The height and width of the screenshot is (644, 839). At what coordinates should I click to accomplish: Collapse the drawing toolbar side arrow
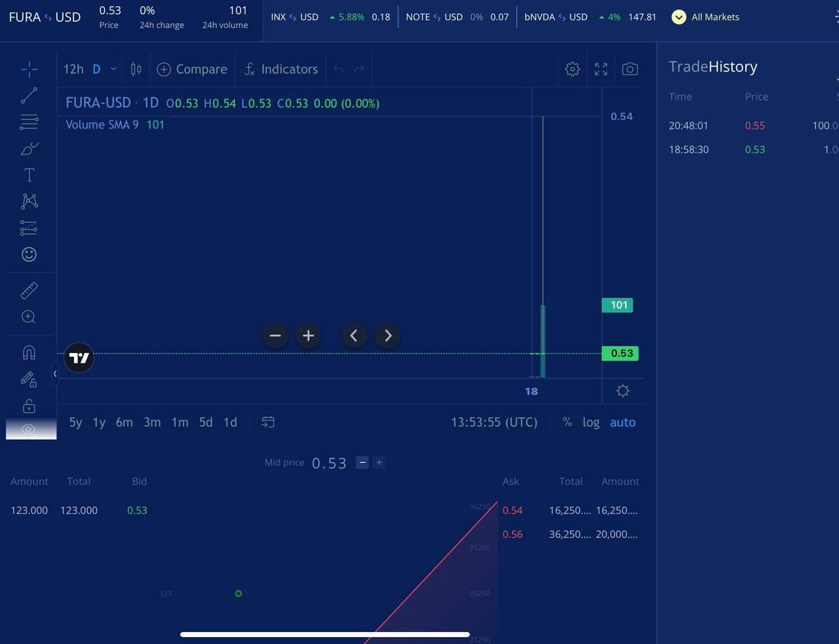pyautogui.click(x=55, y=373)
